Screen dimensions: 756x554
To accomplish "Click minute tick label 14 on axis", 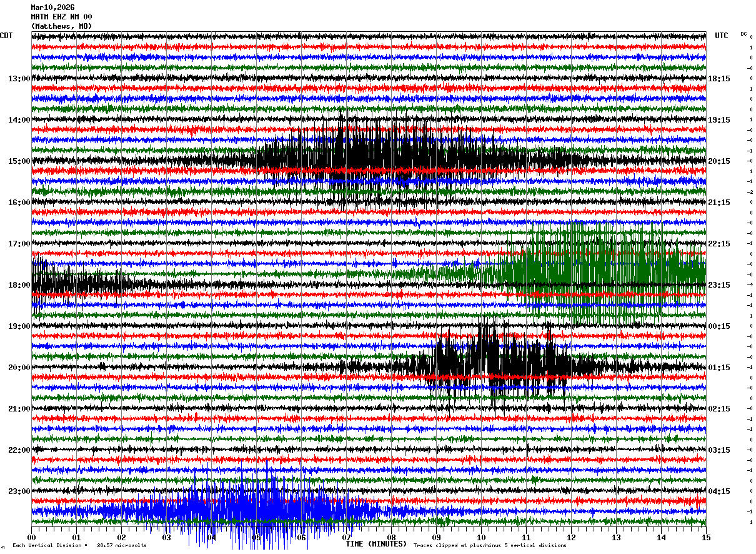I will tap(662, 537).
